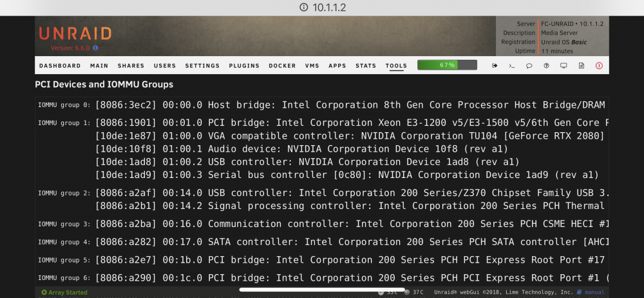Click the IOMMU group 1 label
644x298 pixels.
64,123
